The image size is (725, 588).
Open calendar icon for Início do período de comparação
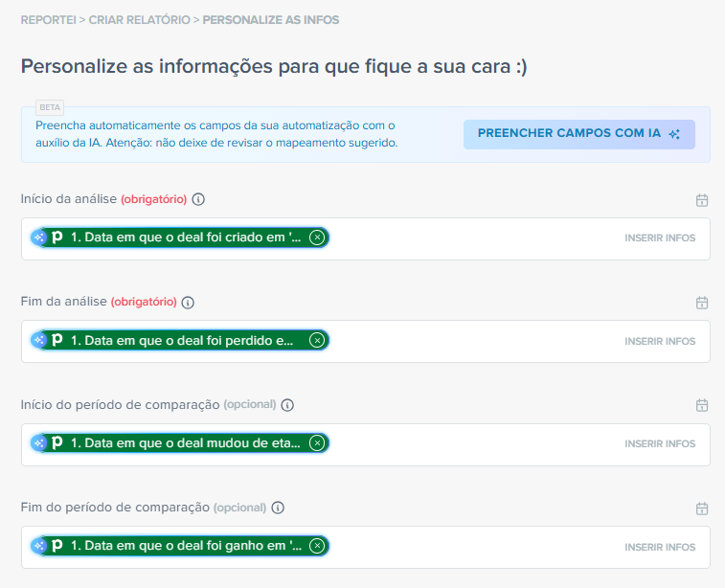click(x=702, y=405)
